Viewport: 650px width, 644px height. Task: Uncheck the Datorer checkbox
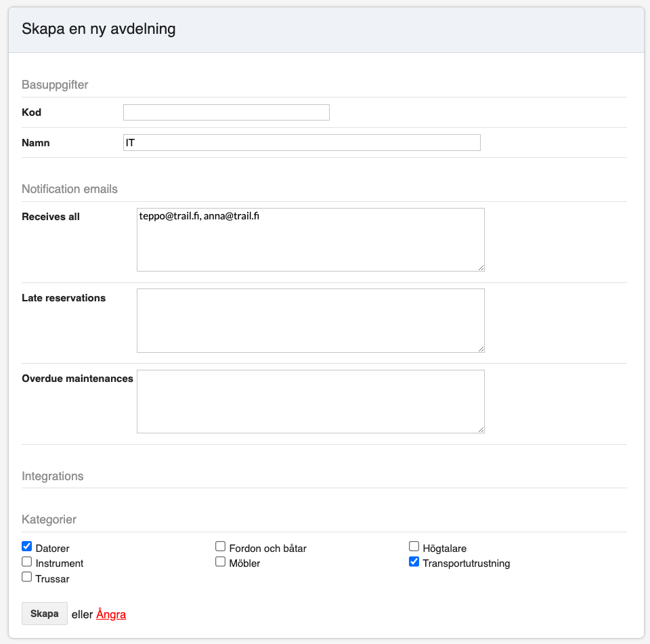click(x=27, y=546)
